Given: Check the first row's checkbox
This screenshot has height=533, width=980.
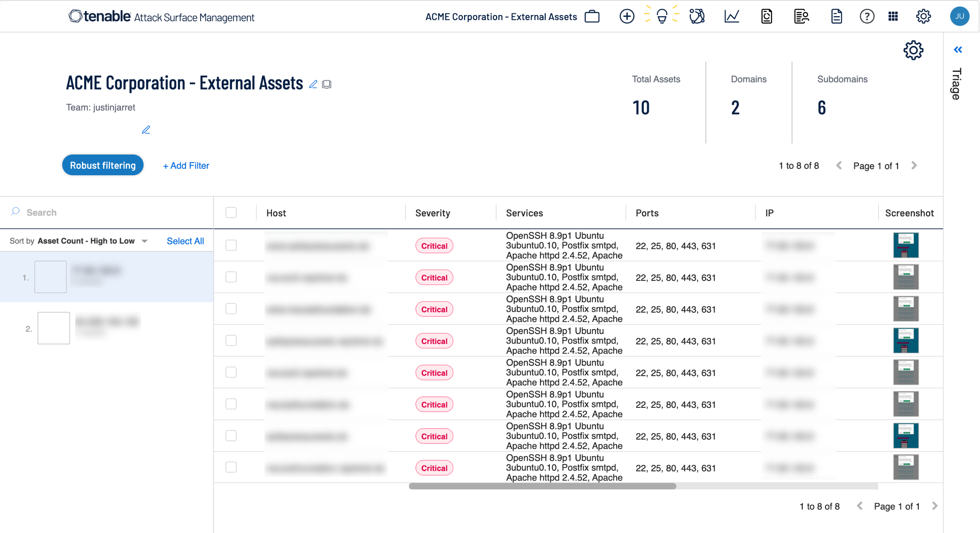Looking at the screenshot, I should point(231,245).
